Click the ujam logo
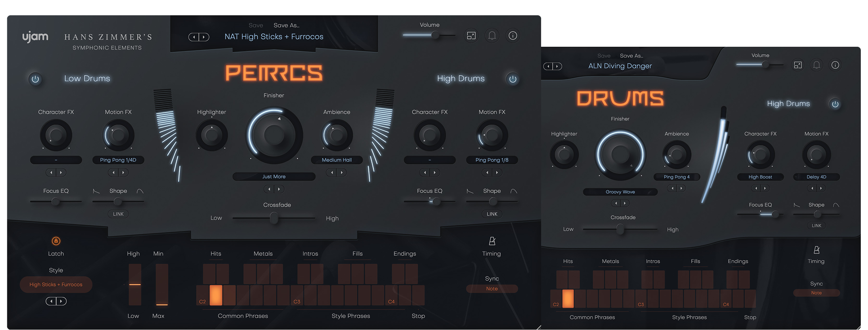 click(35, 36)
